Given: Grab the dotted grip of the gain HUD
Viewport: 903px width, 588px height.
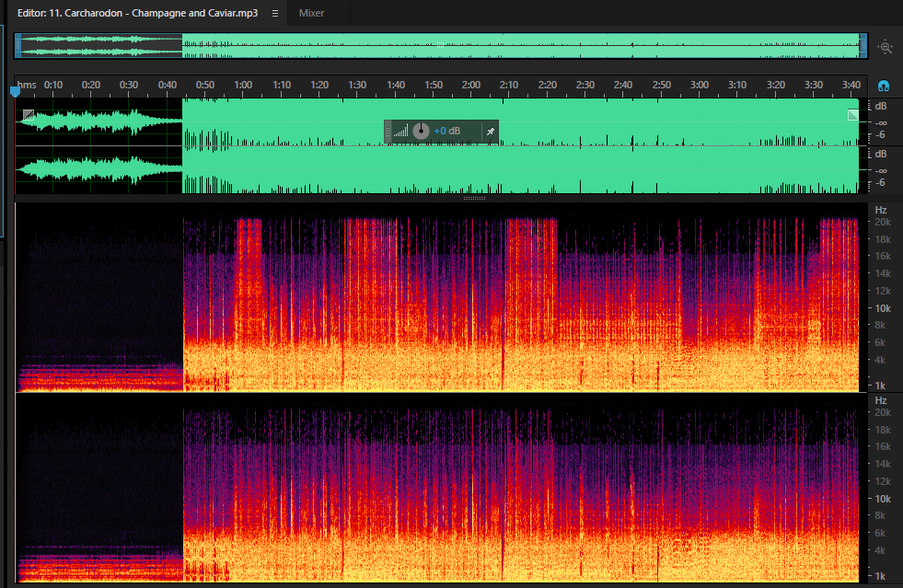Looking at the screenshot, I should (x=388, y=132).
